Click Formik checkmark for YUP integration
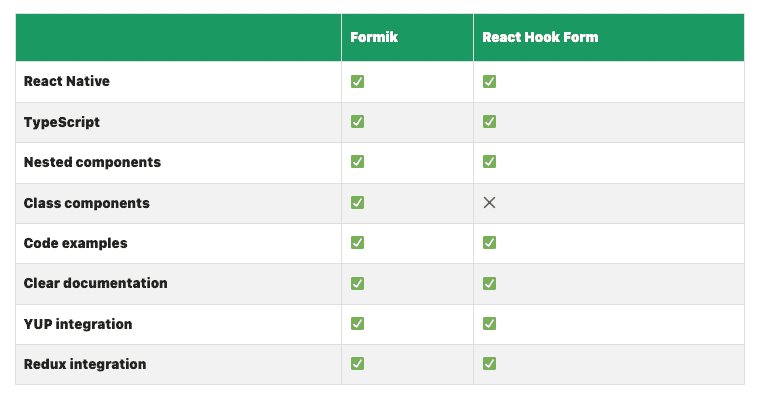This screenshot has height=399, width=762. (357, 323)
